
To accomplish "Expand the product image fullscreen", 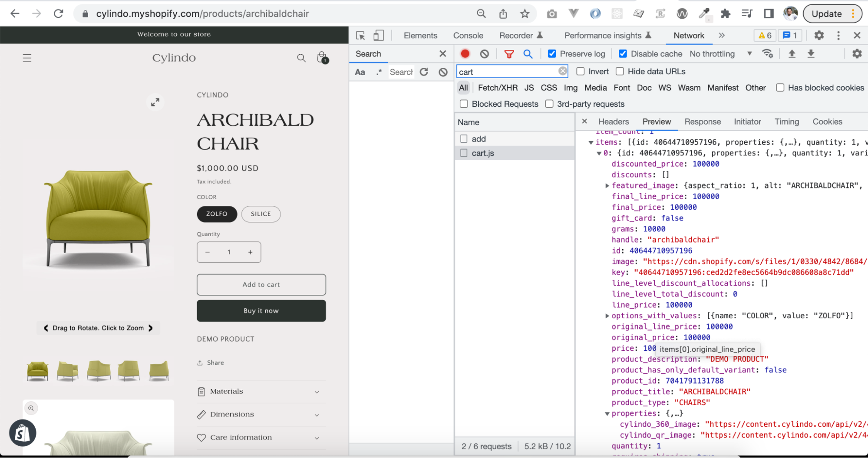I will click(155, 102).
